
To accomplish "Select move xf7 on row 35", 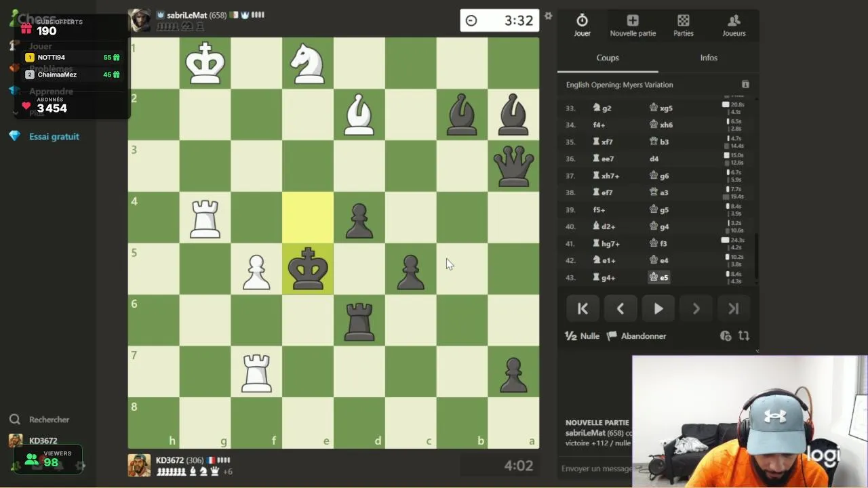I will pyautogui.click(x=603, y=142).
